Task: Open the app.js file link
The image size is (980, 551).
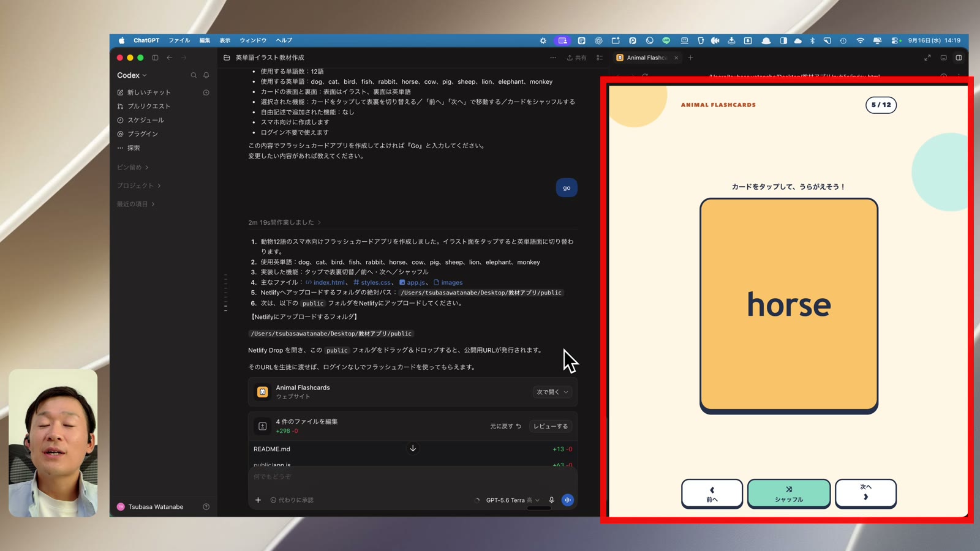Action: click(412, 282)
